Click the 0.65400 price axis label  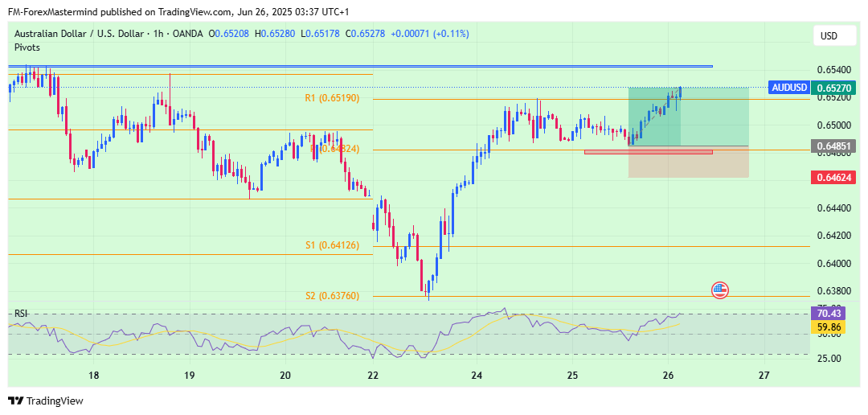834,70
